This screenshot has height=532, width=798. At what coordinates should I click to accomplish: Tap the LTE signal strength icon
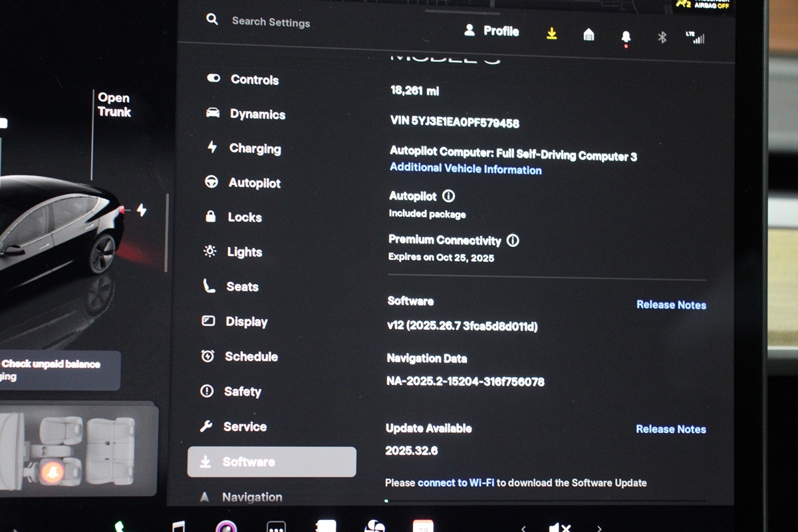tap(695, 38)
